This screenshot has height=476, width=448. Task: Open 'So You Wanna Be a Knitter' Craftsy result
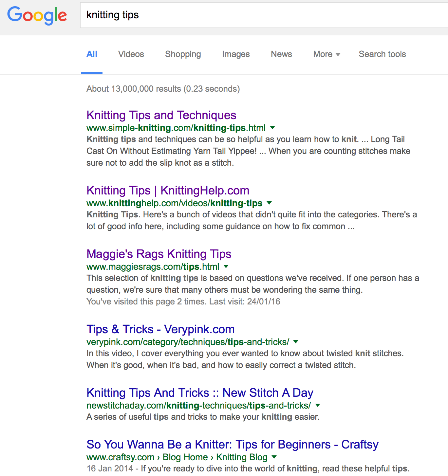click(x=233, y=445)
